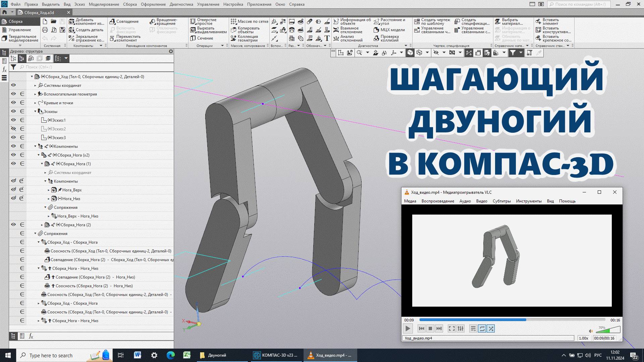Toggle visibility of Сборка_Нога (2)
Image resolution: width=644 pixels, height=362 pixels.
pos(13,225)
